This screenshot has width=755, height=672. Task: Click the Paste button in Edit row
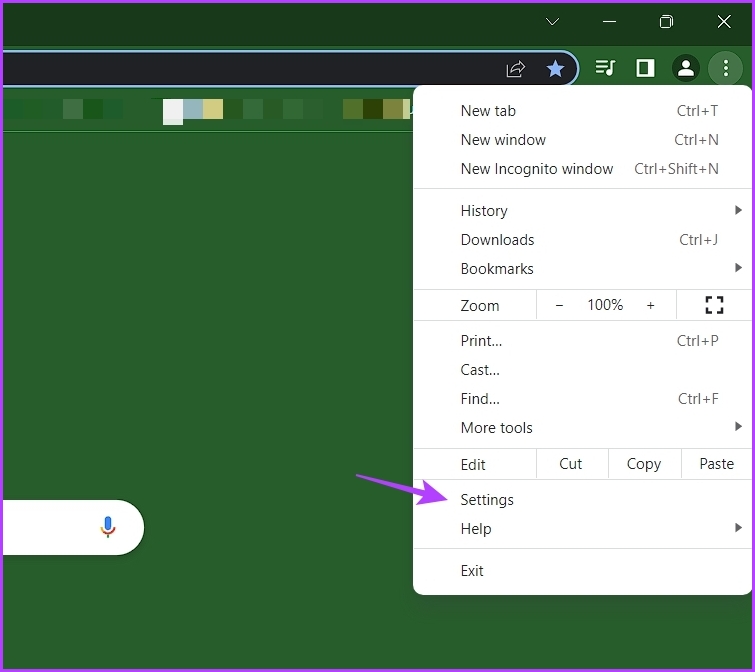click(x=716, y=464)
